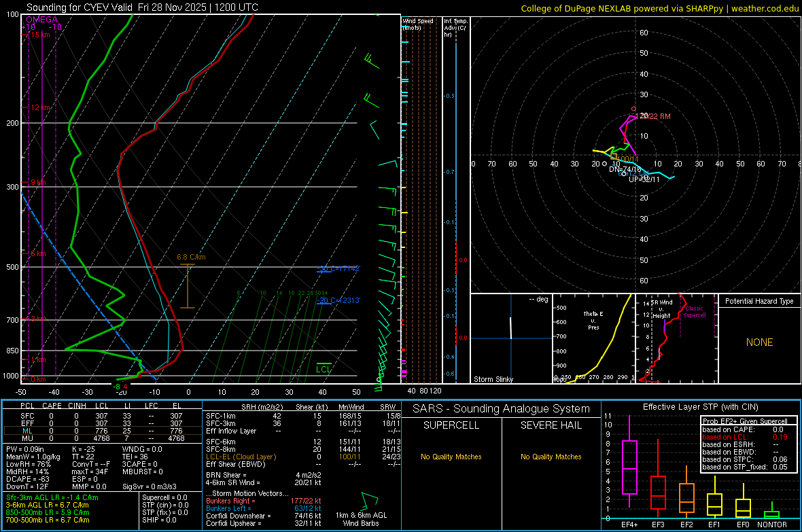Select the red 'based on LCL: 0.19' line
This screenshot has width=802, height=532.
745,437
